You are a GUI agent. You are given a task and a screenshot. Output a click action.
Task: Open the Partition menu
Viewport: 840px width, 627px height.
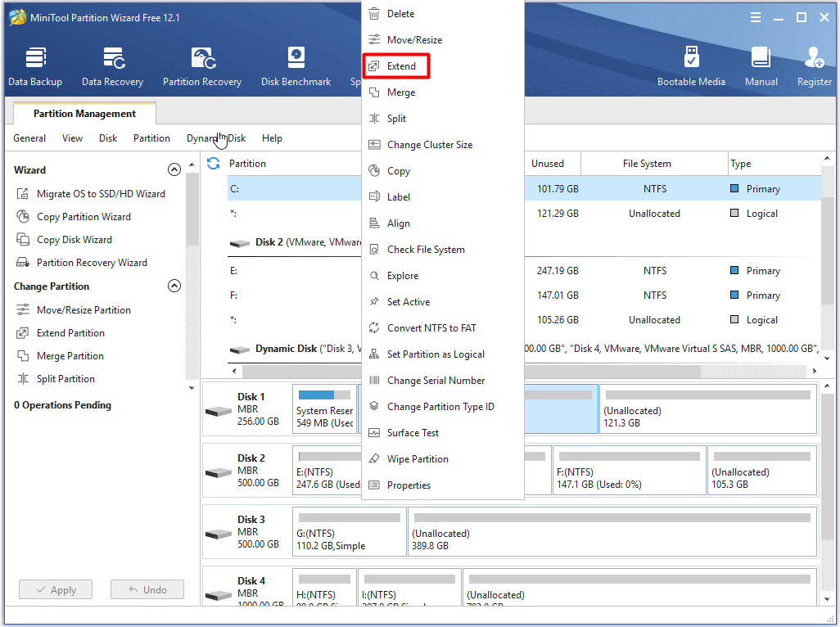pos(151,138)
